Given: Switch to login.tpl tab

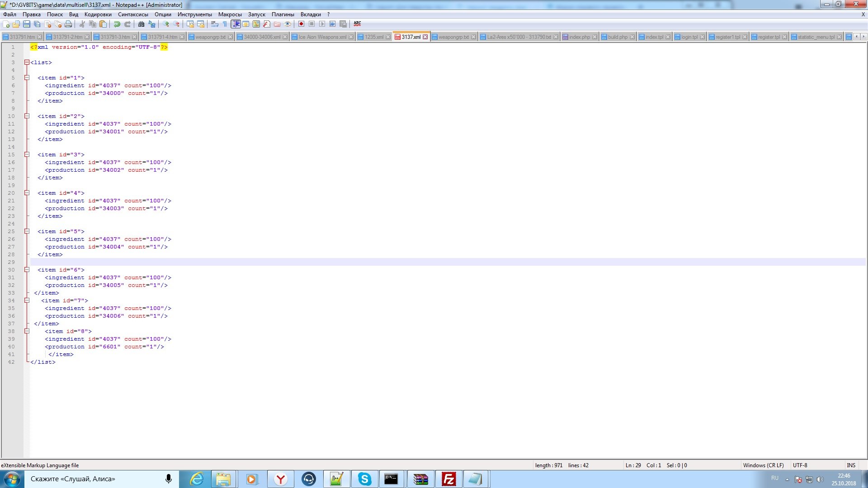Looking at the screenshot, I should point(689,37).
